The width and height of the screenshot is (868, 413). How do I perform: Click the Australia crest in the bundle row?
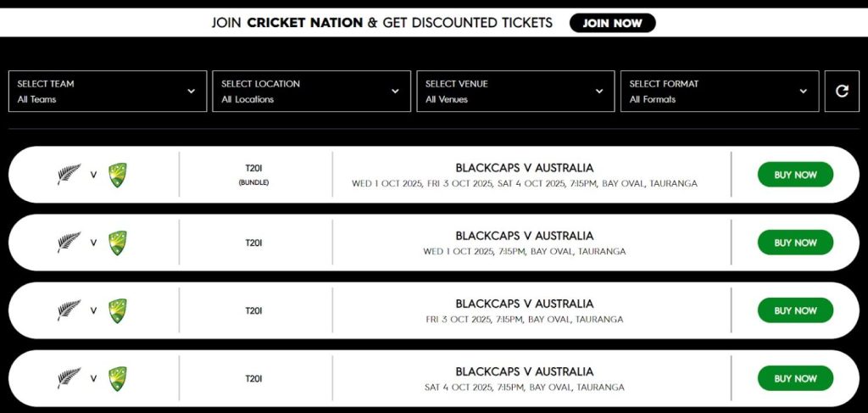tap(118, 175)
